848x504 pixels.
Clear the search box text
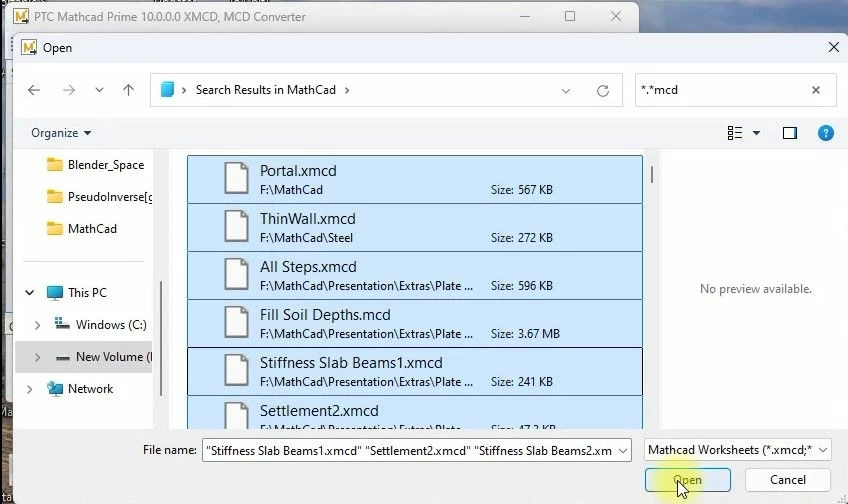[x=816, y=90]
